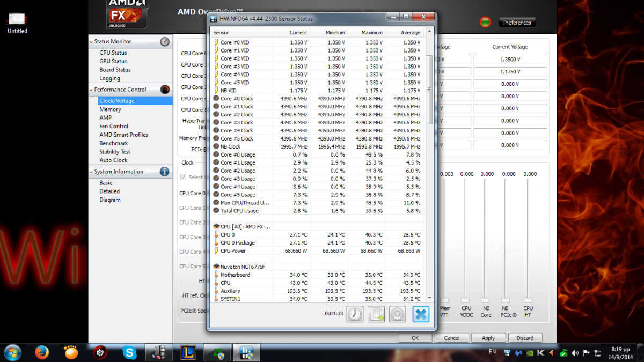The width and height of the screenshot is (644, 362).
Task: Open the HWiNFO64 sensor settings gear
Action: pyautogui.click(x=397, y=314)
